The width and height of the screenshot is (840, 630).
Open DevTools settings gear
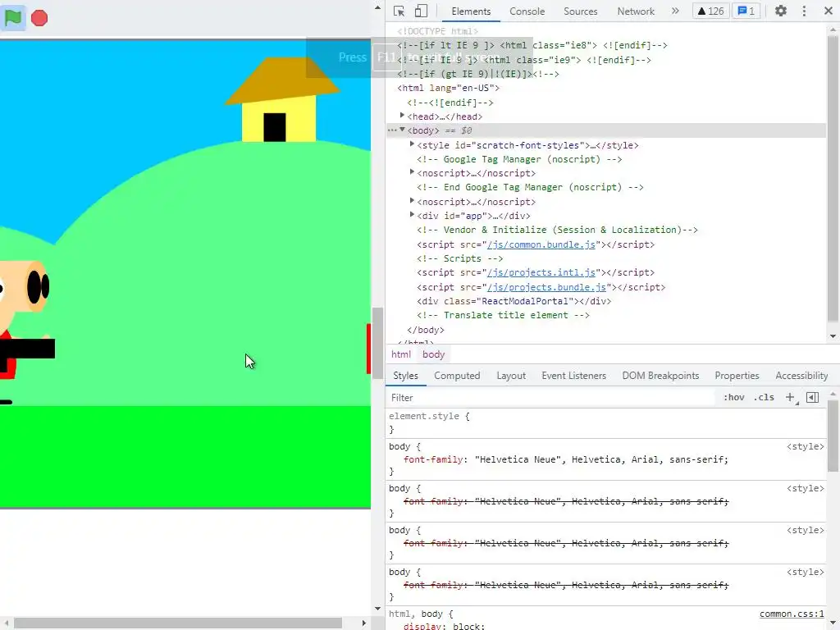point(781,11)
